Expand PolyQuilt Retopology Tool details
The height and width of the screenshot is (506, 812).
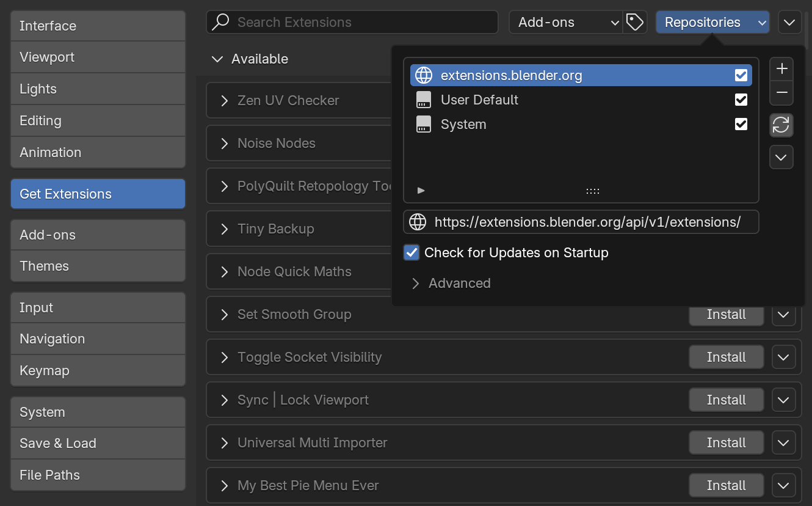pyautogui.click(x=225, y=186)
